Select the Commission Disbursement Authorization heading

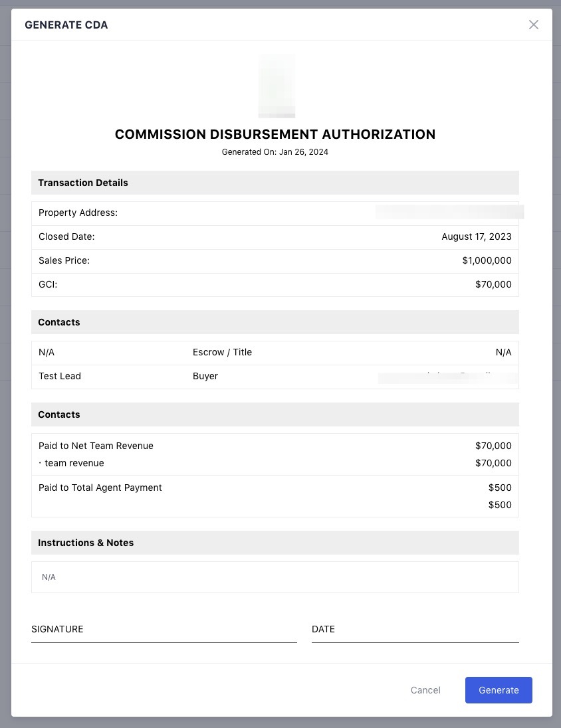pyautogui.click(x=275, y=134)
